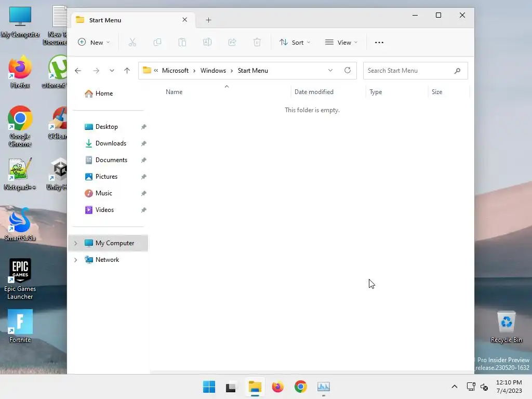Click the Rename icon in toolbar
532x399 pixels.
tap(207, 43)
